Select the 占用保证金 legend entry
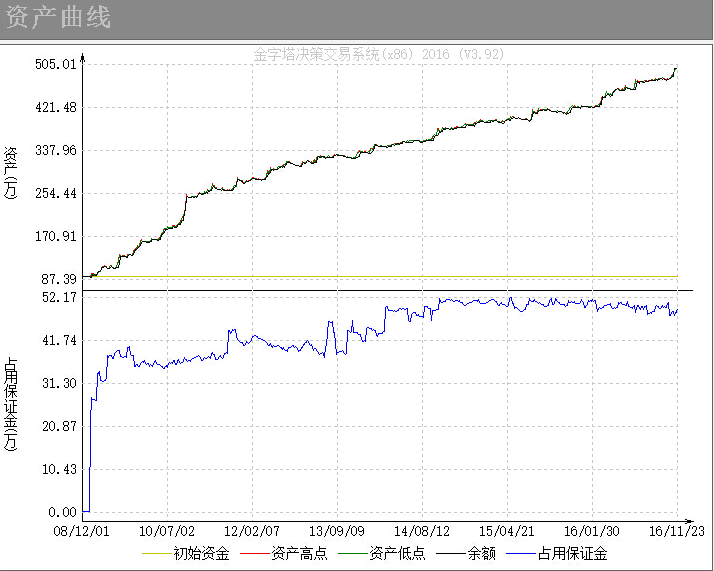This screenshot has width=714, height=571. click(557, 553)
